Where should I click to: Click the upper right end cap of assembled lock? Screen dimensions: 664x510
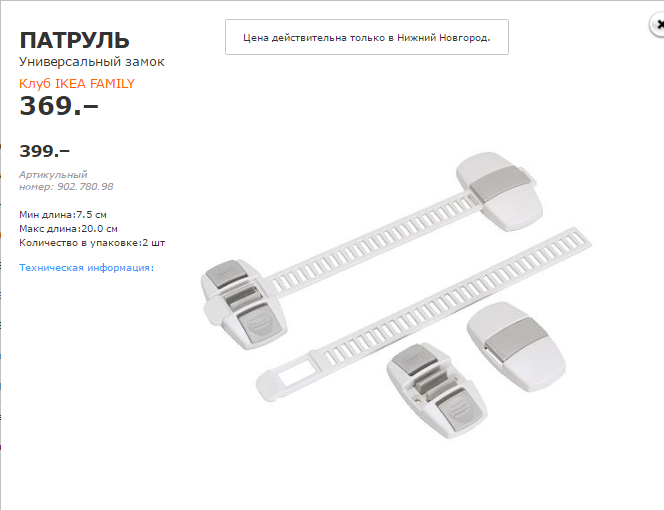pos(500,191)
